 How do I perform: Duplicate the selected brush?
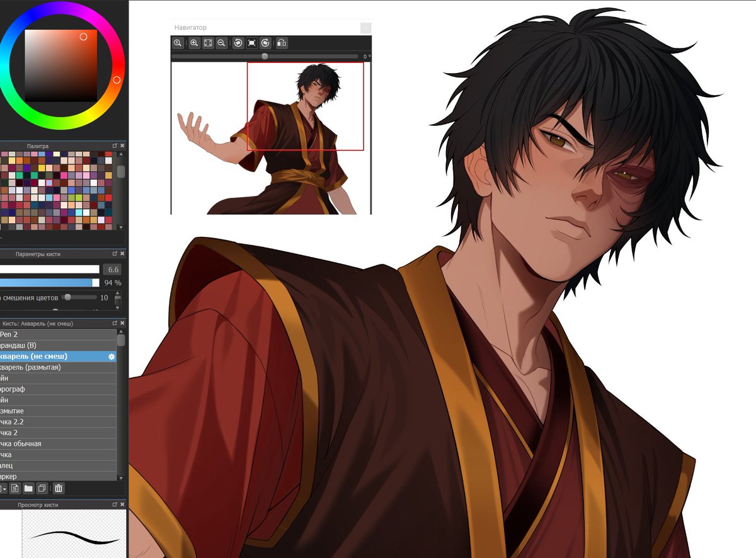click(42, 488)
